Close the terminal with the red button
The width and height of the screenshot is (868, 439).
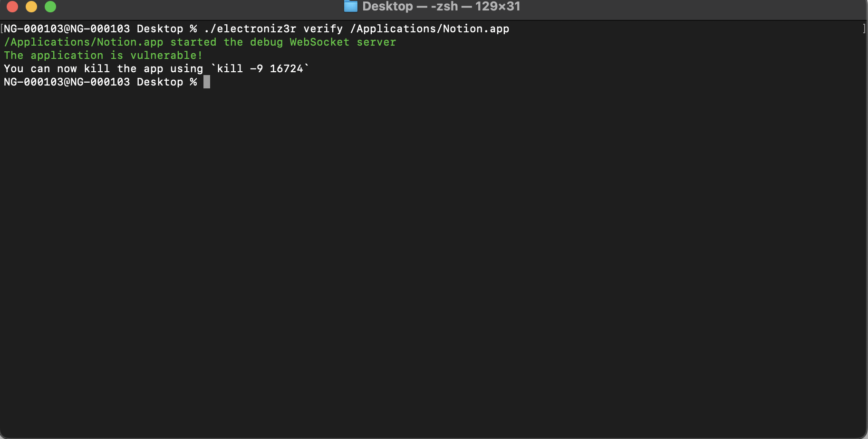[12, 6]
